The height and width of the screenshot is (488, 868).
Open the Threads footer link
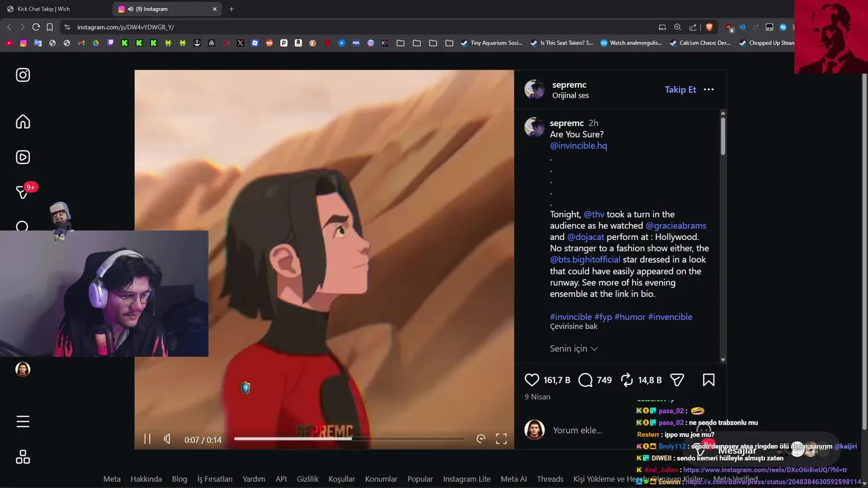550,479
